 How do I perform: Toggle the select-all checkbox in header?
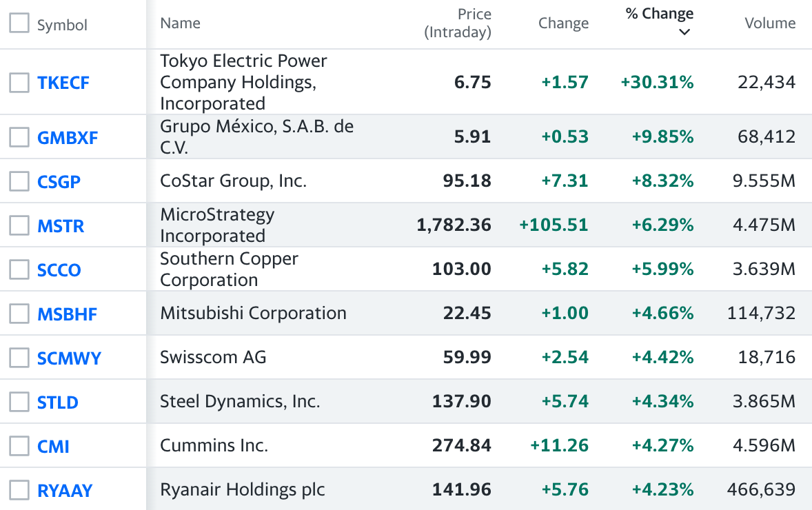tap(19, 23)
